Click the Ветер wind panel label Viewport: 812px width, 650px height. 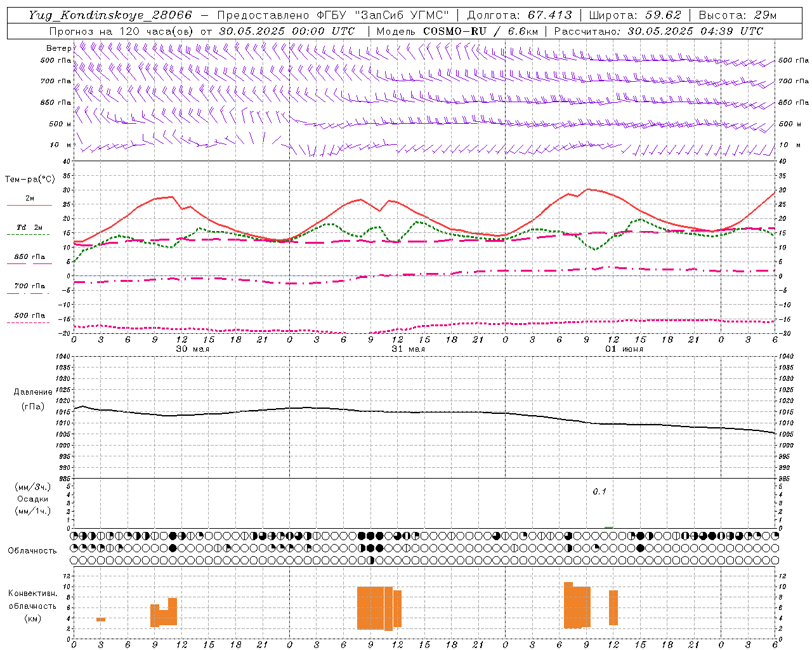pyautogui.click(x=59, y=48)
